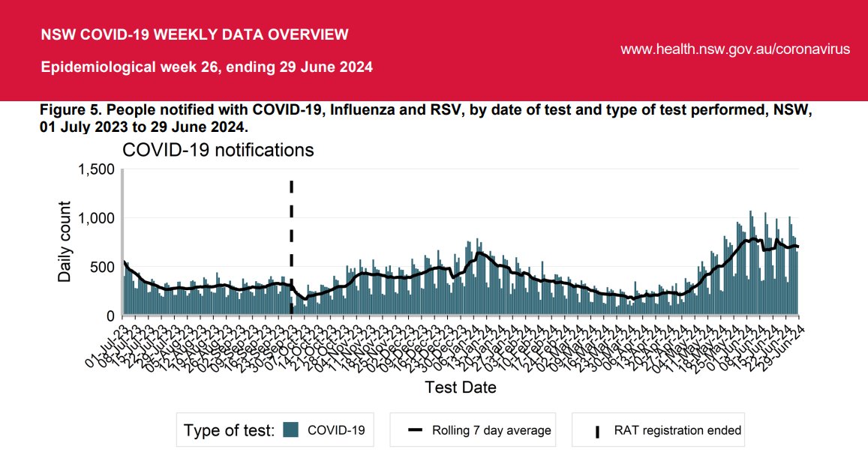Open www.health.nsw.gov.au/coronavirus
The height and width of the screenshot is (452, 868).
(x=736, y=49)
